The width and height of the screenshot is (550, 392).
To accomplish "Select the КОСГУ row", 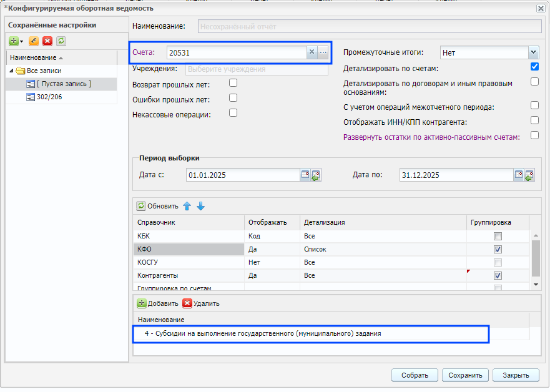I will [331, 263].
